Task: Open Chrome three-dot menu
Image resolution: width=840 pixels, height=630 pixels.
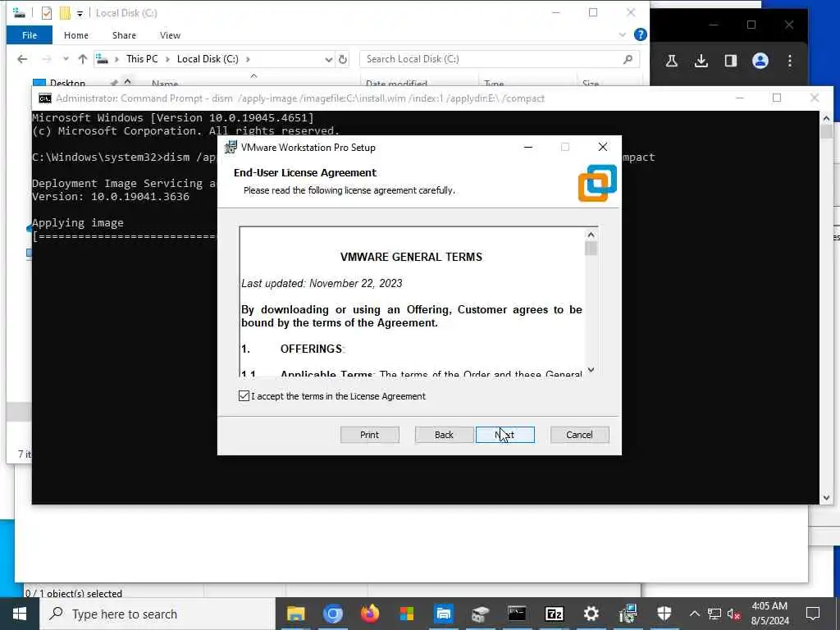Action: pyautogui.click(x=790, y=61)
